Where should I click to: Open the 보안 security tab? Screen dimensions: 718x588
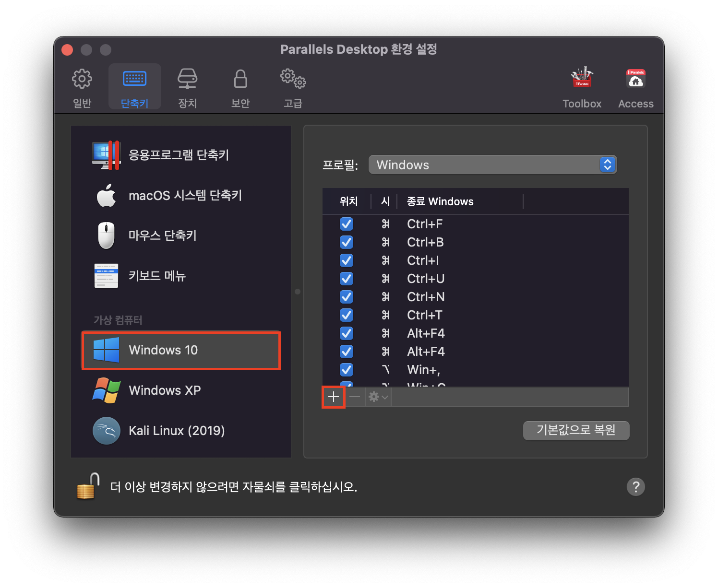tap(240, 88)
